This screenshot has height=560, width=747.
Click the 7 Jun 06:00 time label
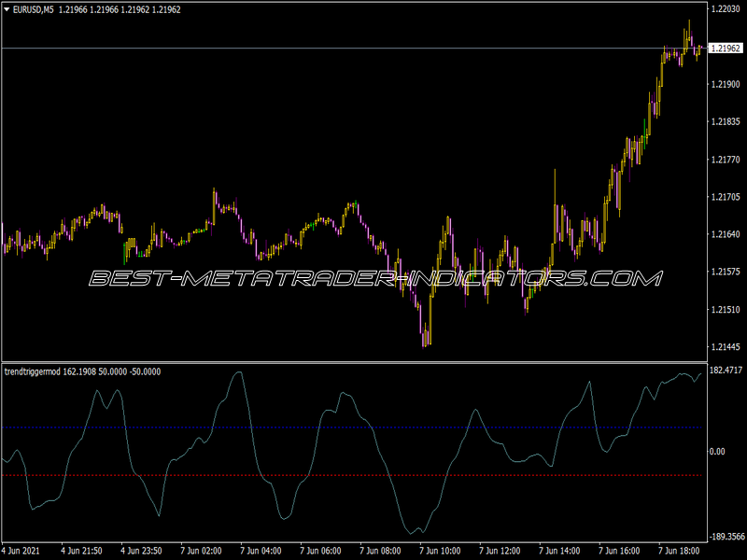[x=320, y=551]
